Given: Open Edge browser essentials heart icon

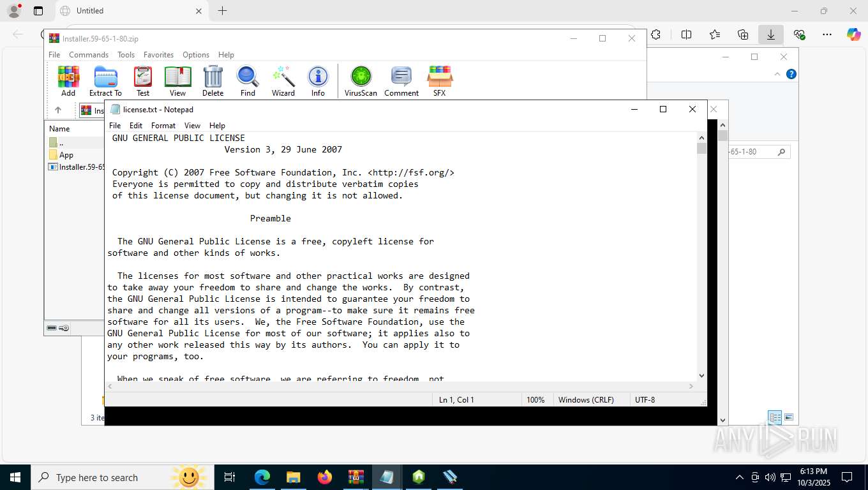Looking at the screenshot, I should click(x=799, y=34).
